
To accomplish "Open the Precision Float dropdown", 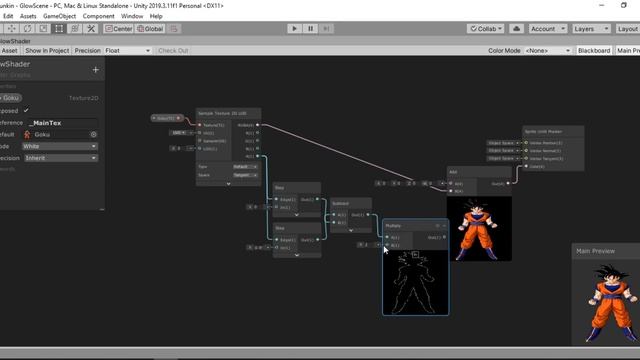I will pos(127,51).
